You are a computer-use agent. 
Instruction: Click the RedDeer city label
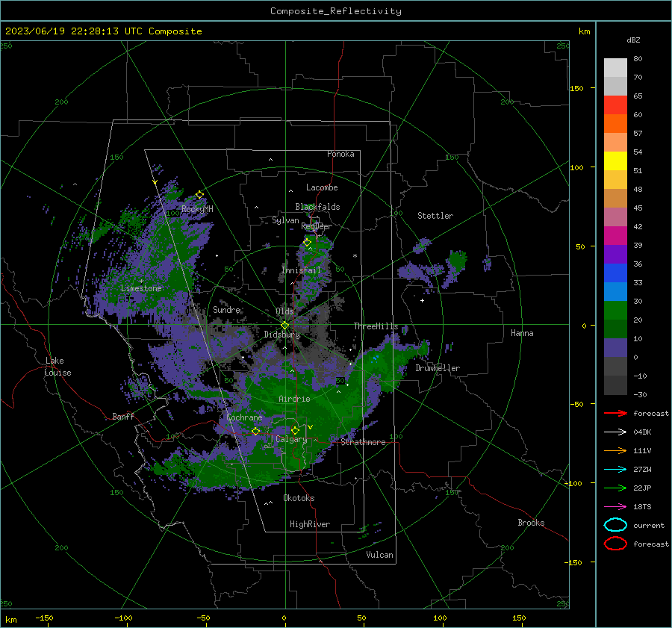coord(317,226)
